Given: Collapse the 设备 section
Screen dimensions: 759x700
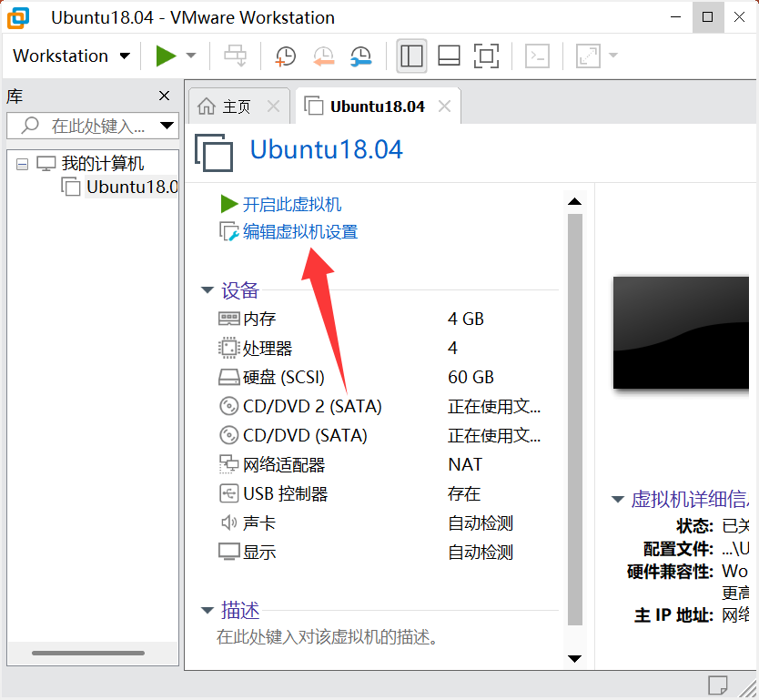Looking at the screenshot, I should pyautogui.click(x=207, y=290).
